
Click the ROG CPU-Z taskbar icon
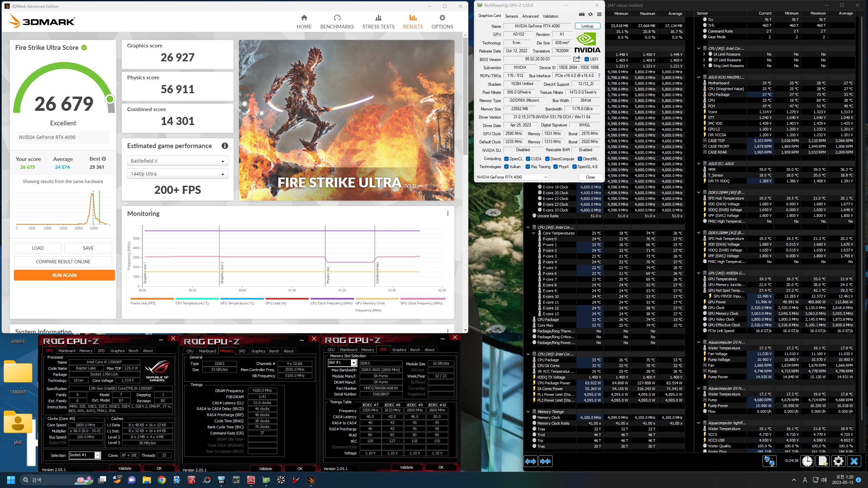pos(251,480)
